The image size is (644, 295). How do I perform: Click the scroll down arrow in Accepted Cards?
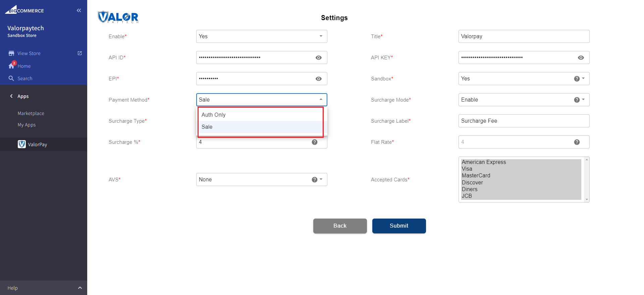point(587,199)
